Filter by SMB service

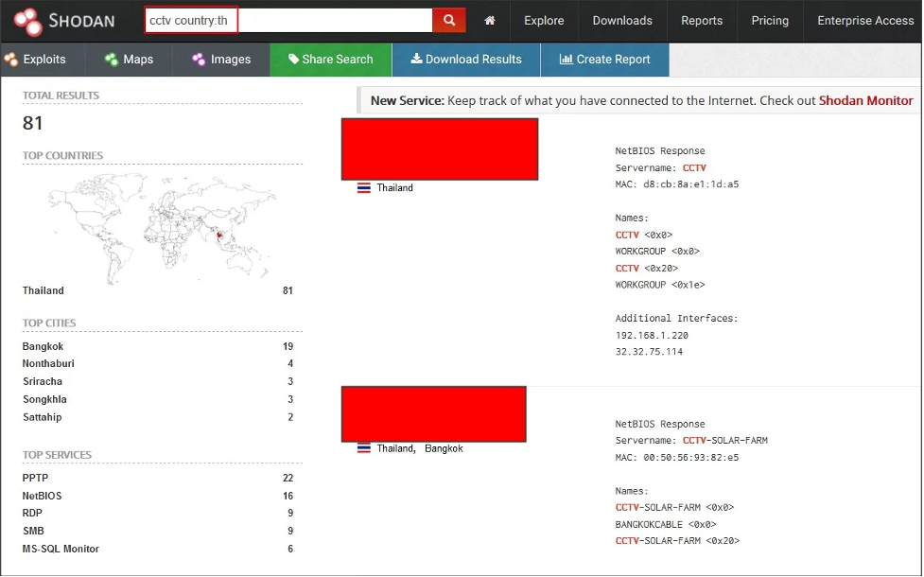click(34, 531)
